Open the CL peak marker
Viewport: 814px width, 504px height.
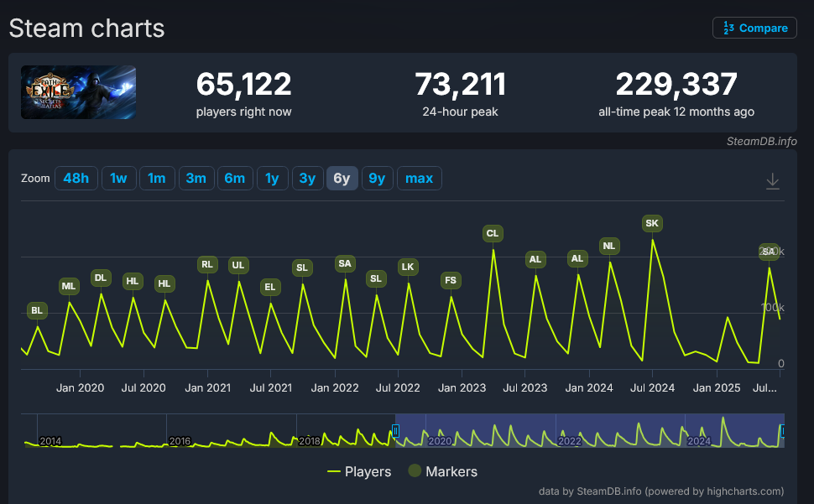pyautogui.click(x=493, y=233)
